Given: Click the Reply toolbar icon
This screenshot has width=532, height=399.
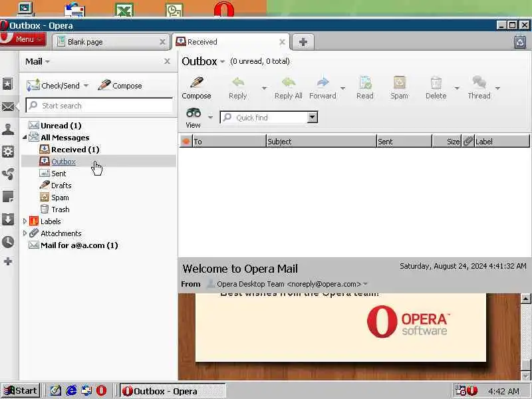Looking at the screenshot, I should point(238,88).
